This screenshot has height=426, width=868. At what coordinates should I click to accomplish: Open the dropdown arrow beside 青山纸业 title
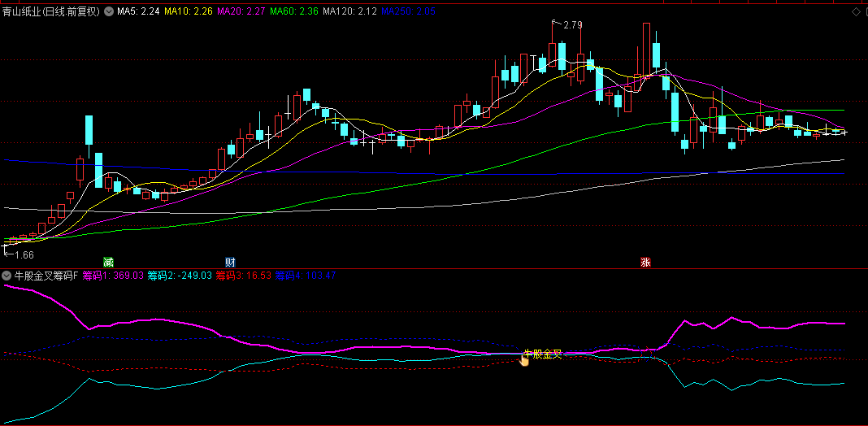click(109, 11)
